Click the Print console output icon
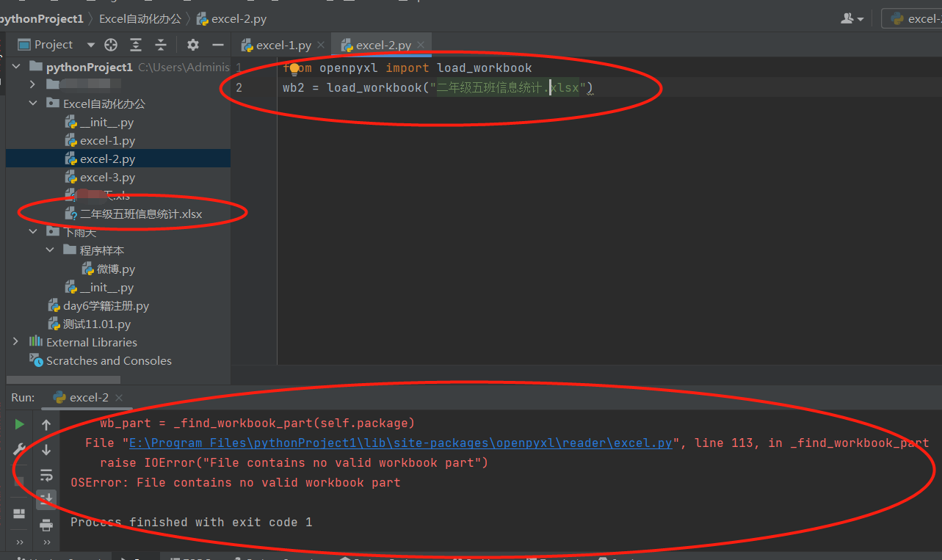The height and width of the screenshot is (560, 942). point(46,525)
